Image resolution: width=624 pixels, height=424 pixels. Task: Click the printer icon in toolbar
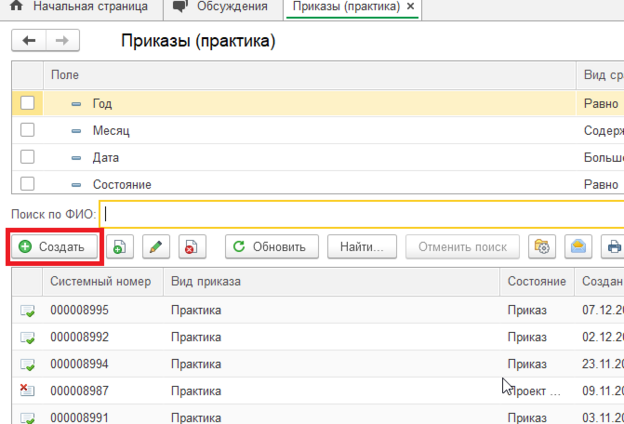612,246
